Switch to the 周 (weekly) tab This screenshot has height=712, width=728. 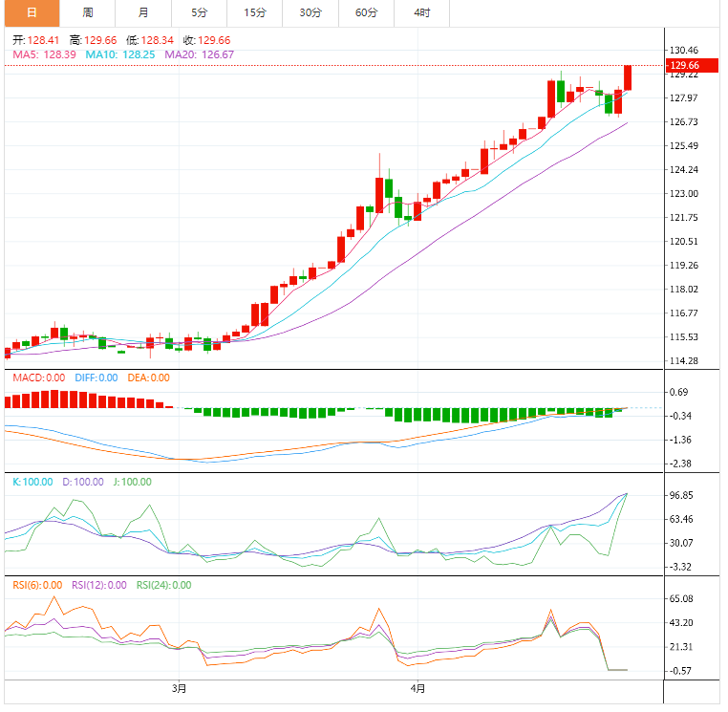point(88,13)
